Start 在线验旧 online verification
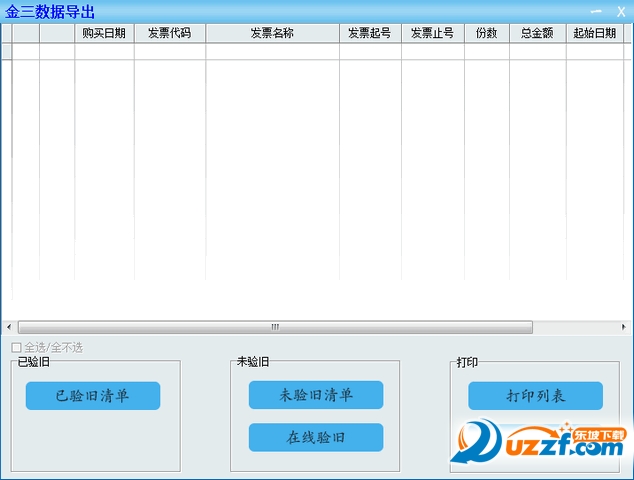 point(316,437)
